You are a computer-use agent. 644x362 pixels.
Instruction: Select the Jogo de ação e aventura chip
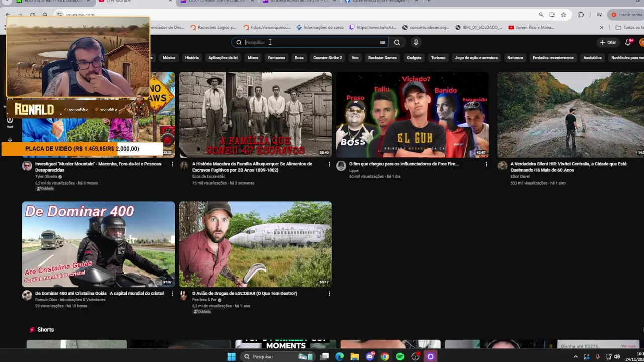tap(476, 58)
